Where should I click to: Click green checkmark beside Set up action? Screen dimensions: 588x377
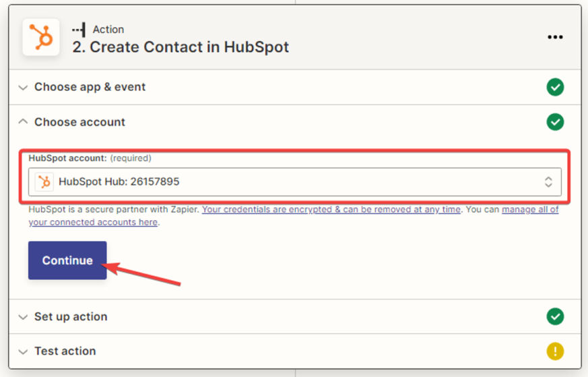555,316
